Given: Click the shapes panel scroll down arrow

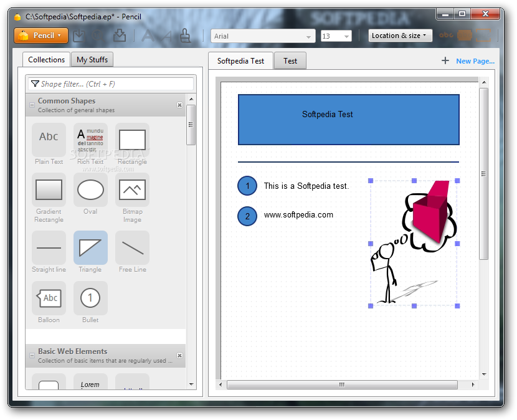Looking at the screenshot, I should tap(191, 384).
